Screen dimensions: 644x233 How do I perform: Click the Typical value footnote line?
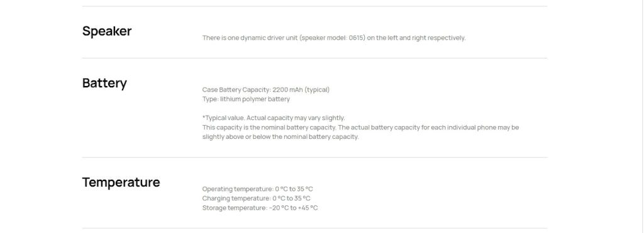pyautogui.click(x=274, y=118)
